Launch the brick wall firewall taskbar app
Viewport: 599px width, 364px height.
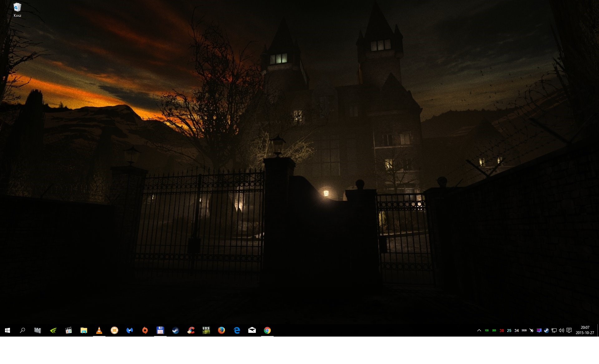(x=38, y=330)
